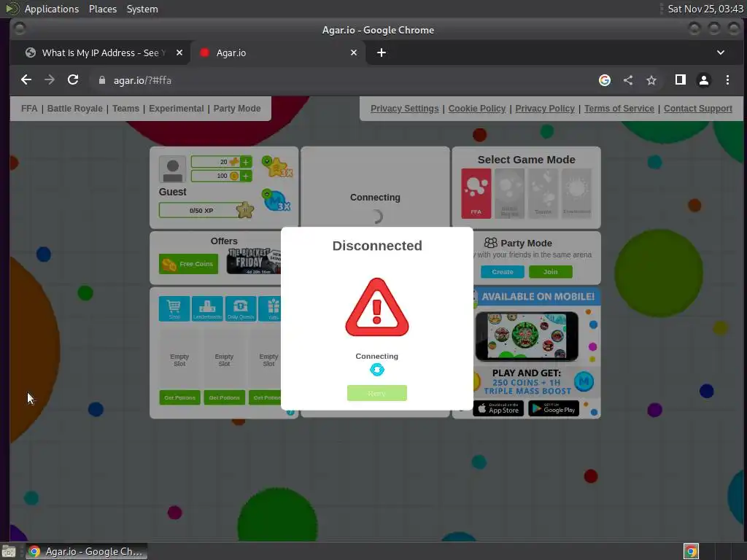Select the Agar.io tab
The height and width of the screenshot is (560, 747).
point(278,52)
